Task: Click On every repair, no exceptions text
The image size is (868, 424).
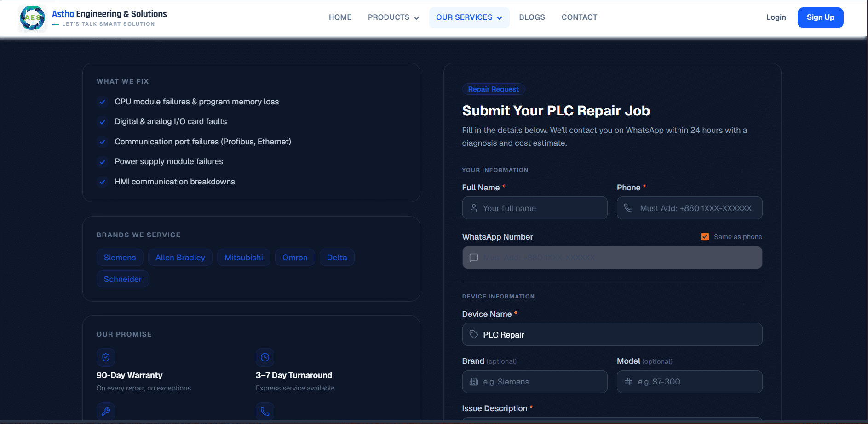Action: 144,388
